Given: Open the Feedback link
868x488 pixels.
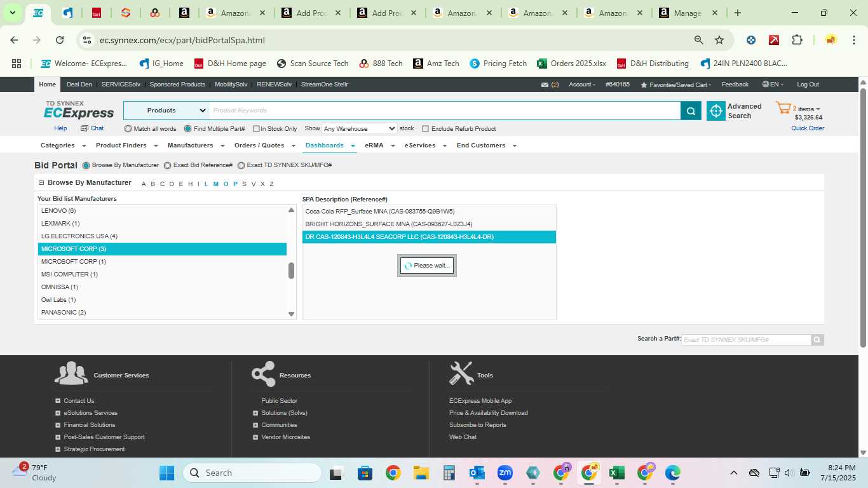Looking at the screenshot, I should coord(735,85).
